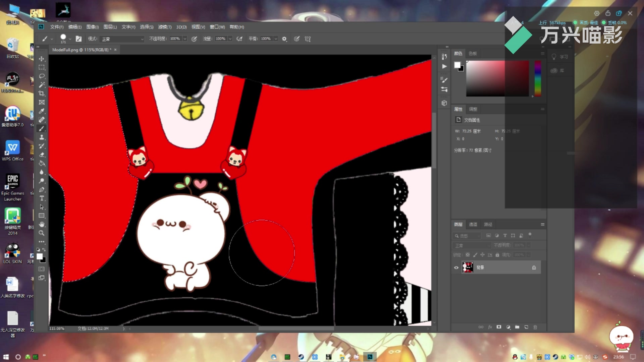This screenshot has height=362, width=644.
Task: Click the symmetry butterfly paint icon
Action: 308,39
